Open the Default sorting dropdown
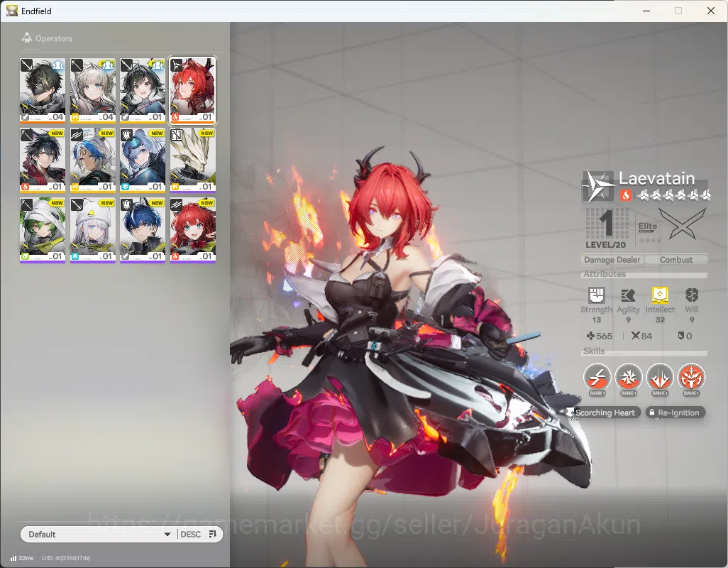The image size is (728, 568). coord(99,534)
